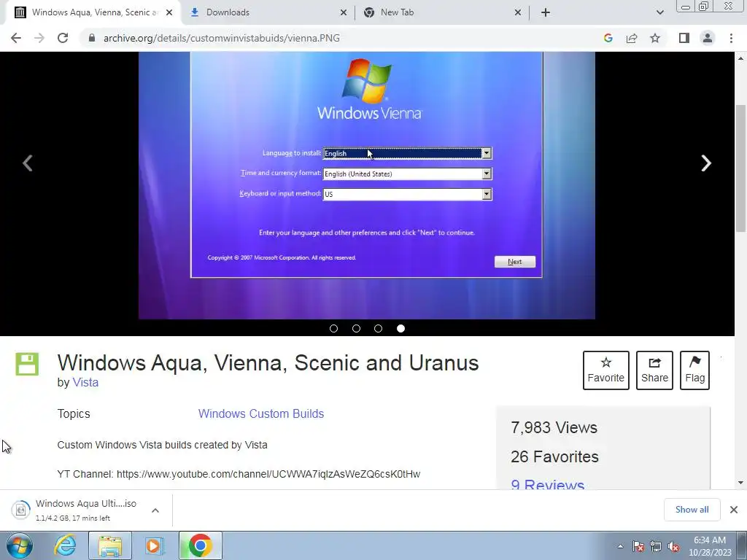Close the downloads bar
Screen dimensions: 747x560
click(734, 510)
